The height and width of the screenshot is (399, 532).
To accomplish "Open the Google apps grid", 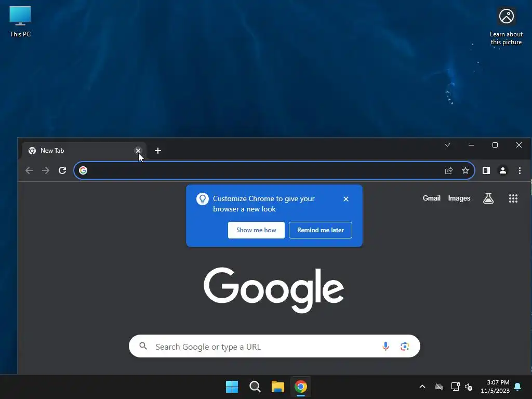I will pyautogui.click(x=513, y=198).
